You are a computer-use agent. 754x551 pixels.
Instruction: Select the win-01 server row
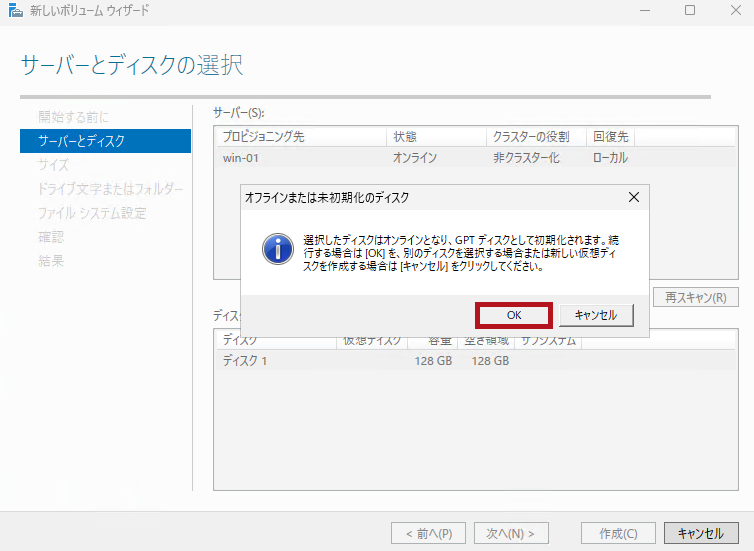click(300, 158)
